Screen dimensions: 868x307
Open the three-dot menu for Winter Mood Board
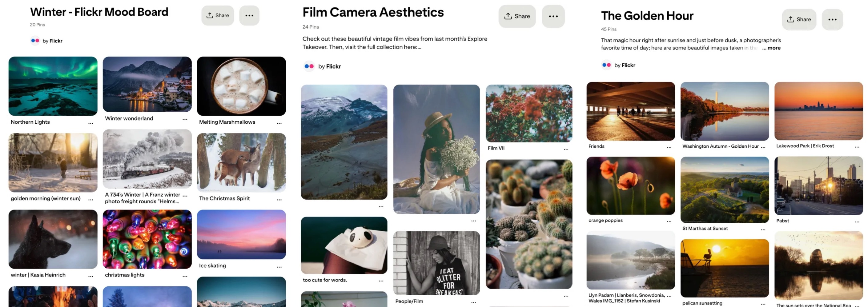click(x=249, y=15)
